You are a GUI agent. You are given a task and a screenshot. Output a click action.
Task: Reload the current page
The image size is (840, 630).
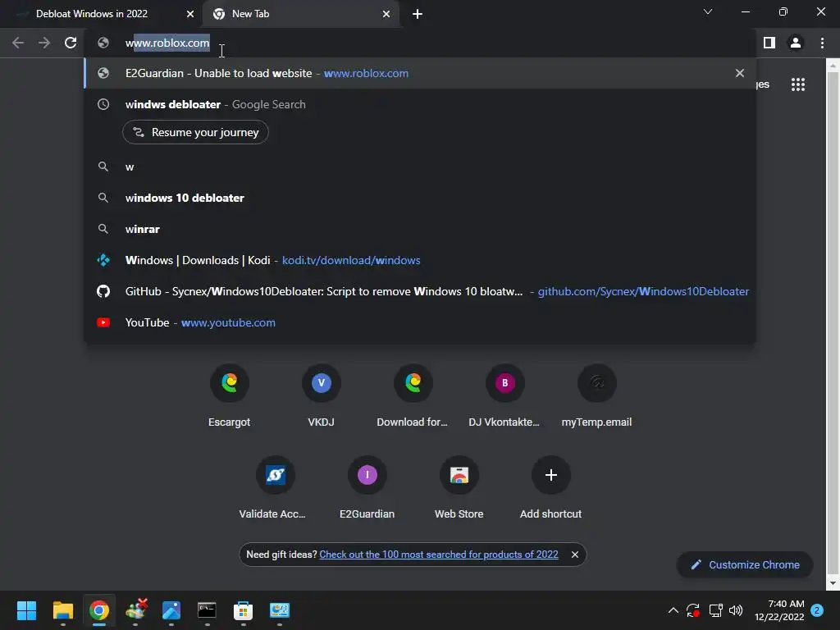click(x=71, y=43)
